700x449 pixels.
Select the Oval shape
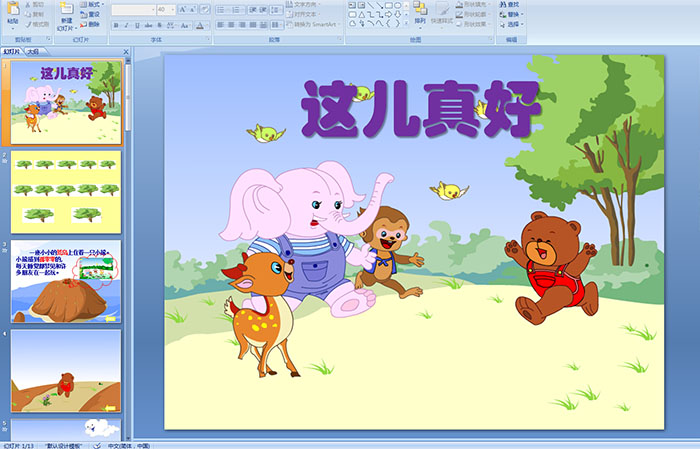(x=397, y=5)
